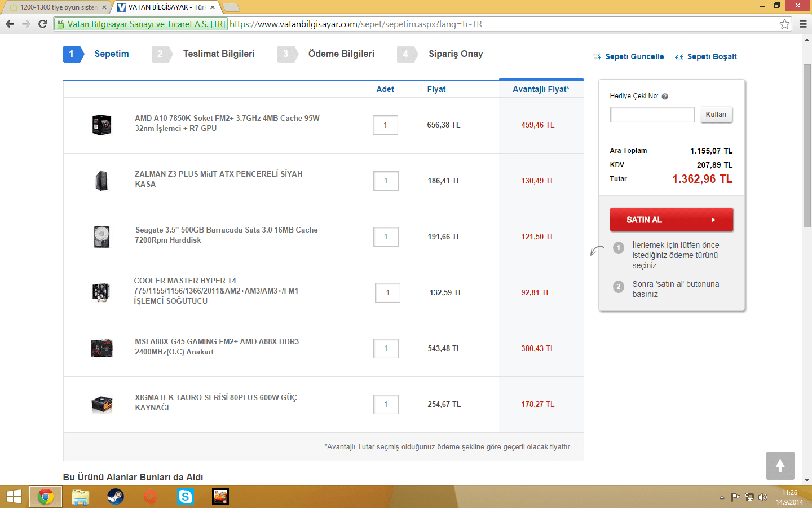812x508 pixels.
Task: Open the network tray icon
Action: tap(749, 497)
